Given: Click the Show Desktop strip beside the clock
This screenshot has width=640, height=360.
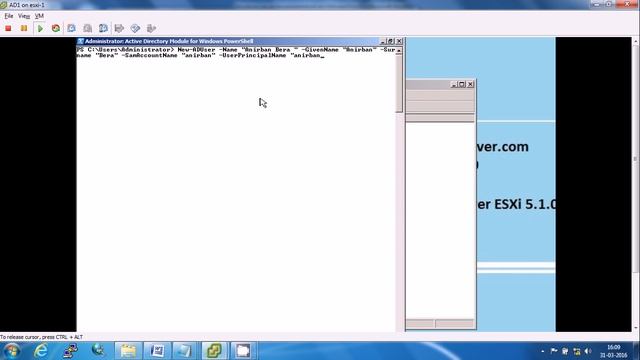Looking at the screenshot, I should [637, 351].
